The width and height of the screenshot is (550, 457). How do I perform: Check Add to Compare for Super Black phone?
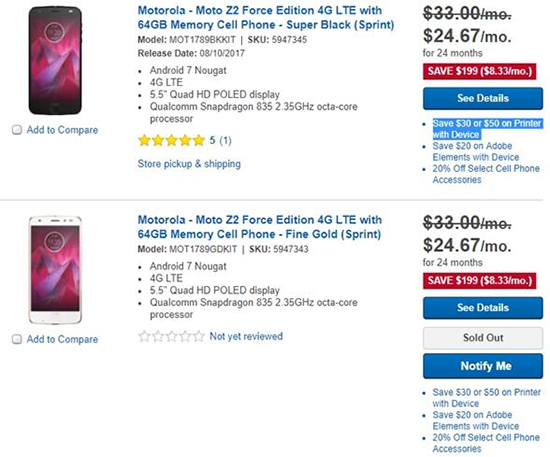(x=17, y=130)
